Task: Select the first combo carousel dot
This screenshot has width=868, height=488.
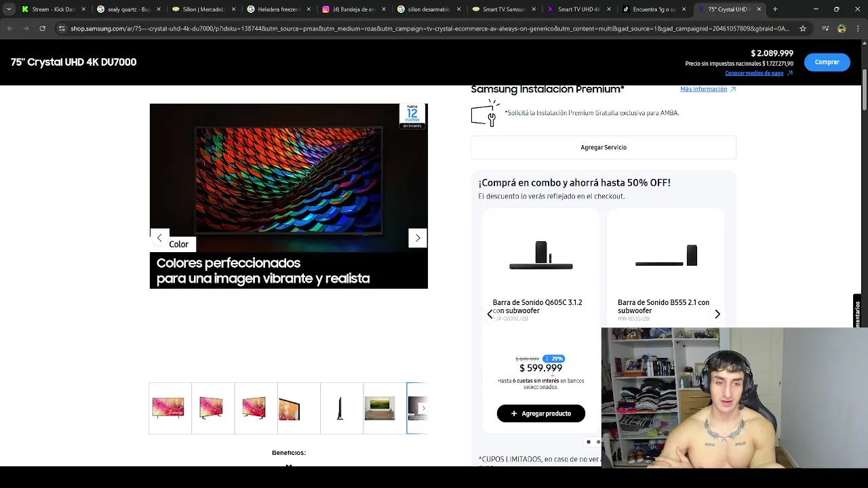Action: pyautogui.click(x=589, y=442)
